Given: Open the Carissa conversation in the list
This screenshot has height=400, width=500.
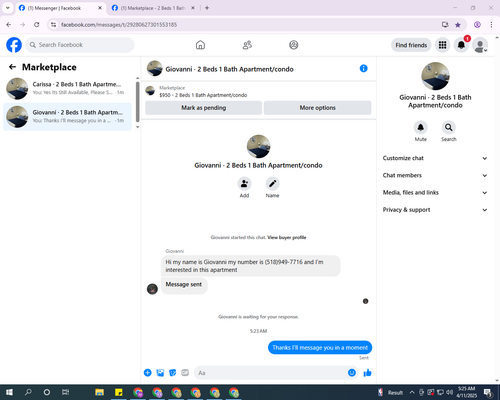Looking at the screenshot, I should click(67, 88).
